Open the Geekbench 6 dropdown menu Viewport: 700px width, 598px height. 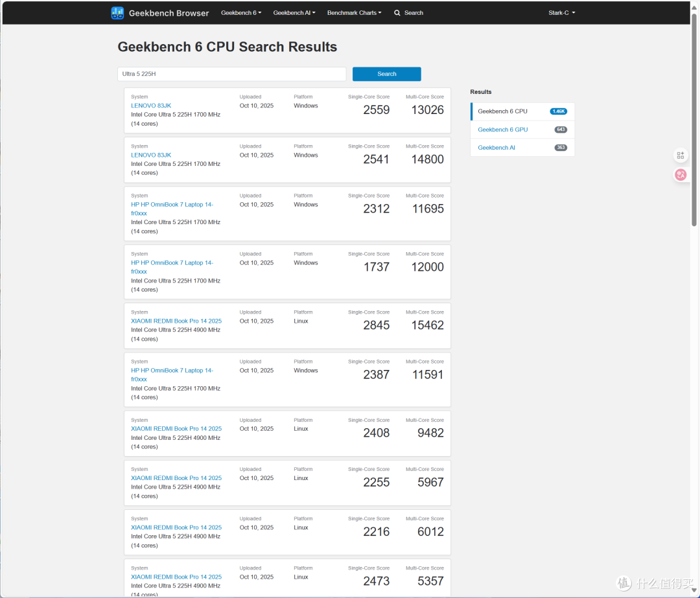pyautogui.click(x=241, y=13)
